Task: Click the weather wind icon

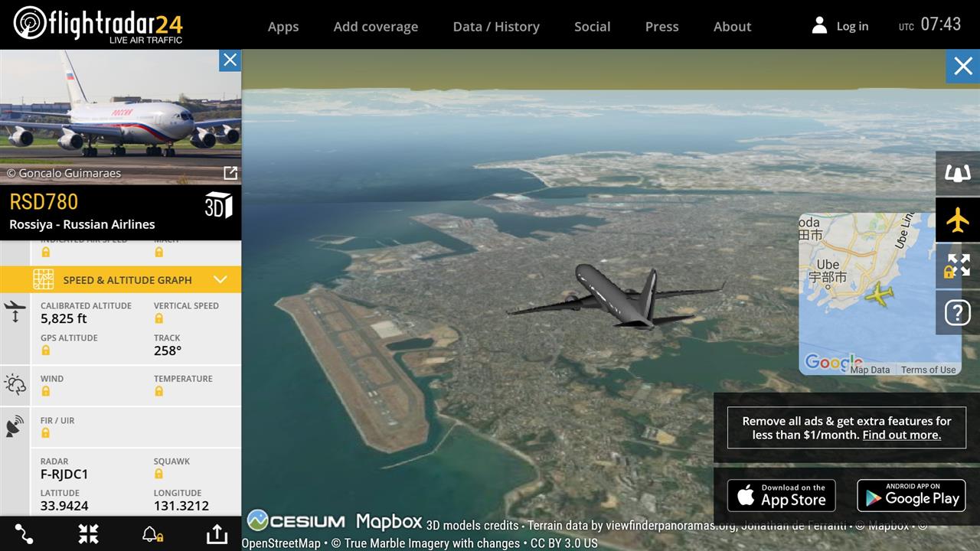Action: (x=15, y=384)
